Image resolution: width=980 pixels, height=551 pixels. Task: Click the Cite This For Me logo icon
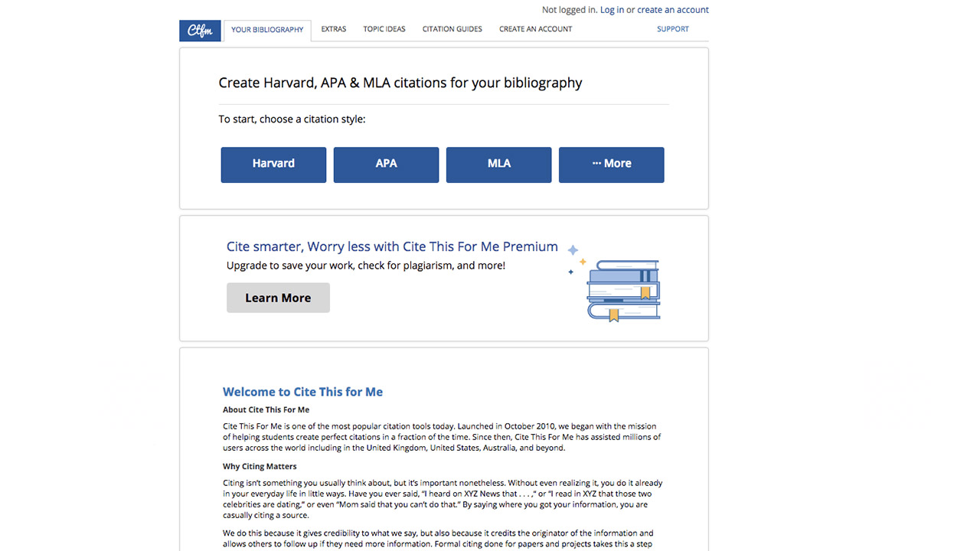pyautogui.click(x=200, y=31)
